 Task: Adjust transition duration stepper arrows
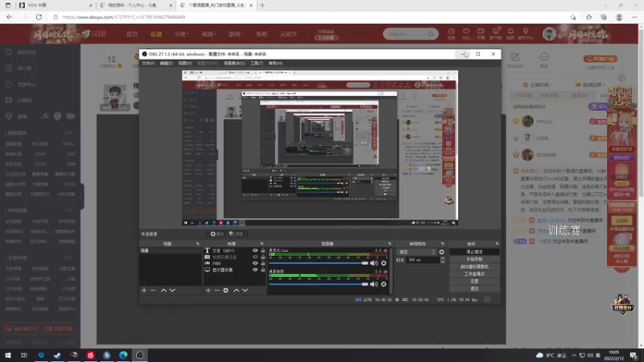click(x=442, y=260)
